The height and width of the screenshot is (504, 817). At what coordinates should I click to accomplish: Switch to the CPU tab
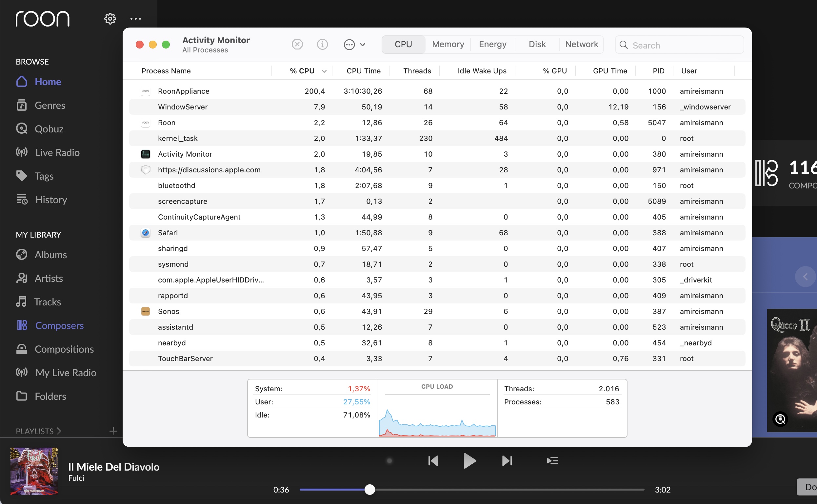(403, 44)
